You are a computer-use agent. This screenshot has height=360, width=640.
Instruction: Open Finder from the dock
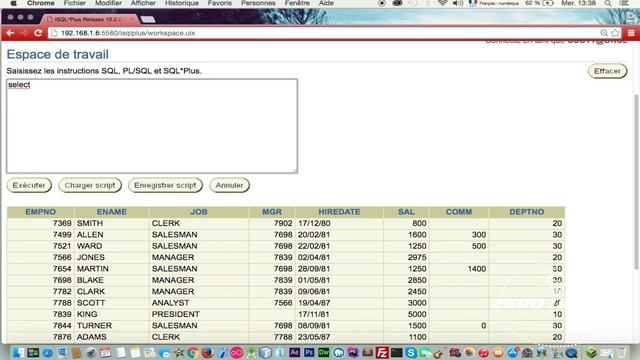(x=18, y=353)
